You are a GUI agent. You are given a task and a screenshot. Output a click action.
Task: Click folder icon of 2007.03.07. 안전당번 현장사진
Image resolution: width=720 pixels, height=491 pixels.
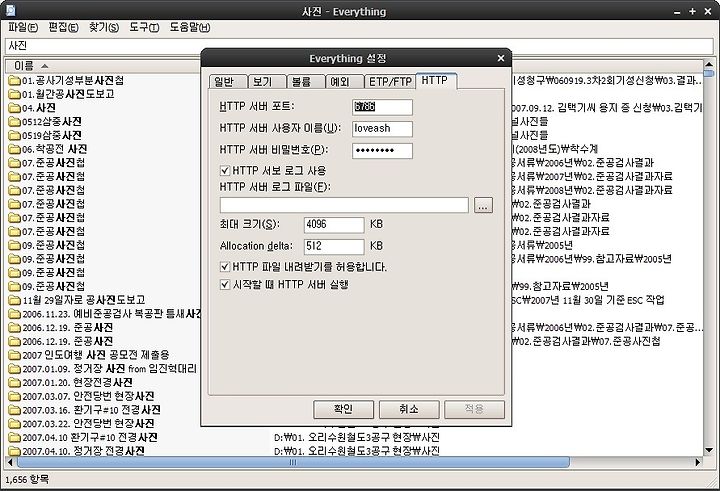click(14, 397)
